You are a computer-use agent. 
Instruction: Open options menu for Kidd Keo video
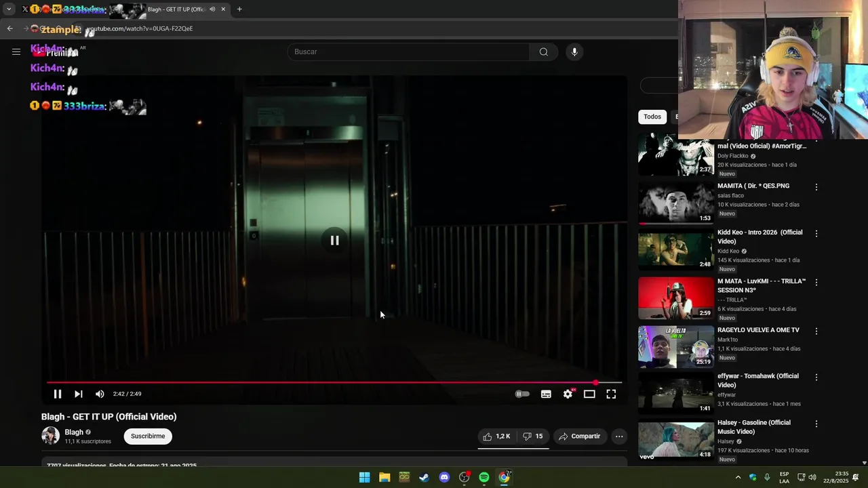(816, 234)
